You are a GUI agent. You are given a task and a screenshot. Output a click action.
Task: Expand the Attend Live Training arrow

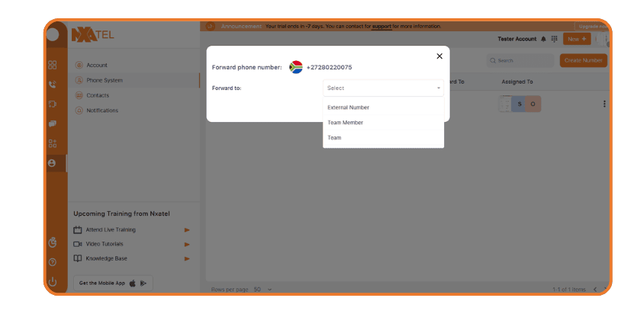[187, 229]
